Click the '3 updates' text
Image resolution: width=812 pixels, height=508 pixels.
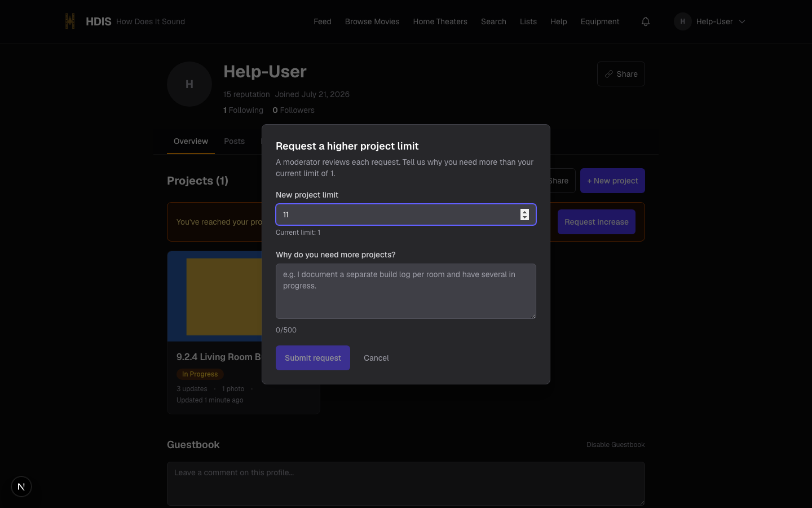[x=192, y=389]
